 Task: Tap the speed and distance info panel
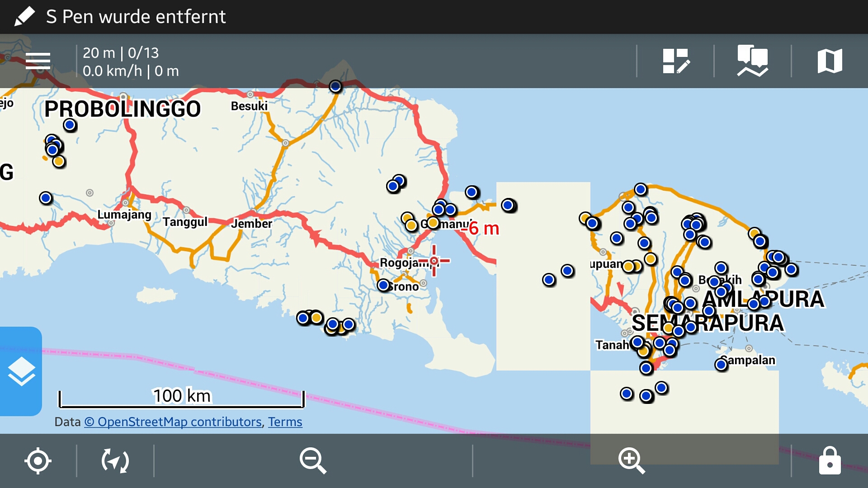[131, 61]
